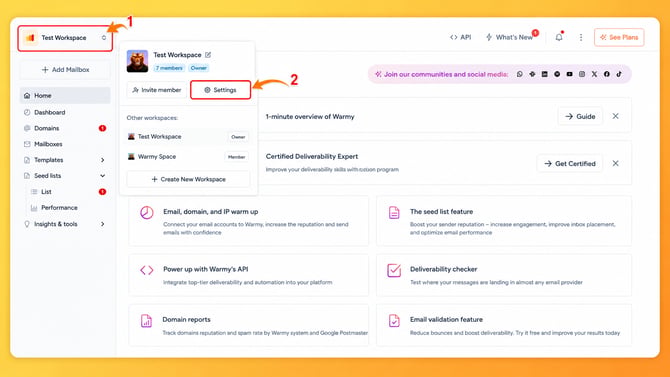Viewport: 670px width, 377px height.
Task: Click the Domains red notification badge
Action: coord(102,128)
